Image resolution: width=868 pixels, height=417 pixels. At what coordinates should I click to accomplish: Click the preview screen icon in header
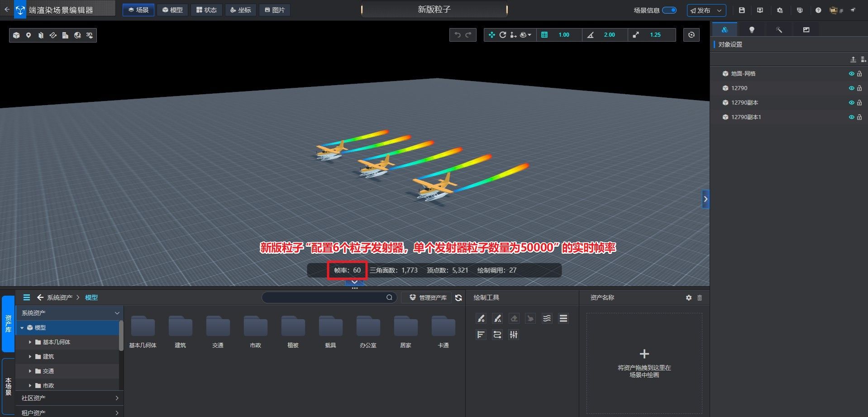(x=760, y=10)
